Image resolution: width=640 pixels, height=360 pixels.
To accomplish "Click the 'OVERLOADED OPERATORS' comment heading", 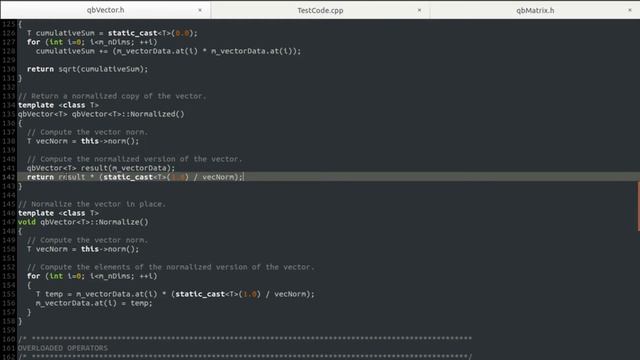I will pos(63,348).
